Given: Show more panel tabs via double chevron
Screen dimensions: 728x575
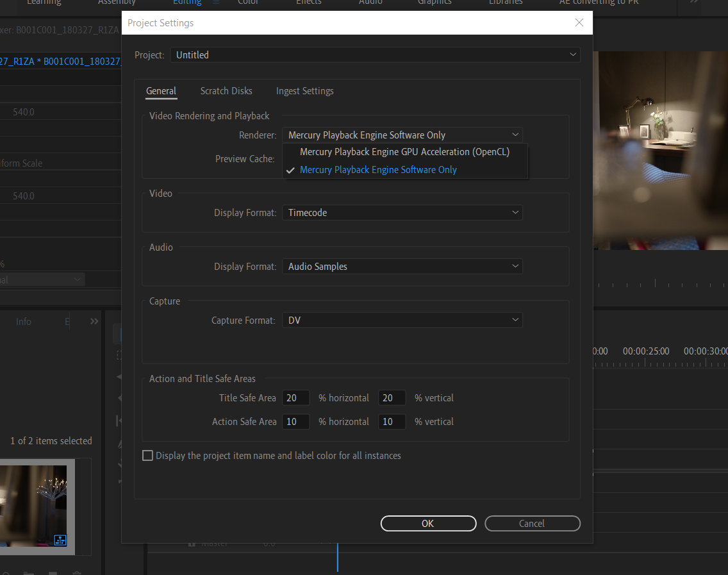Looking at the screenshot, I should [94, 321].
